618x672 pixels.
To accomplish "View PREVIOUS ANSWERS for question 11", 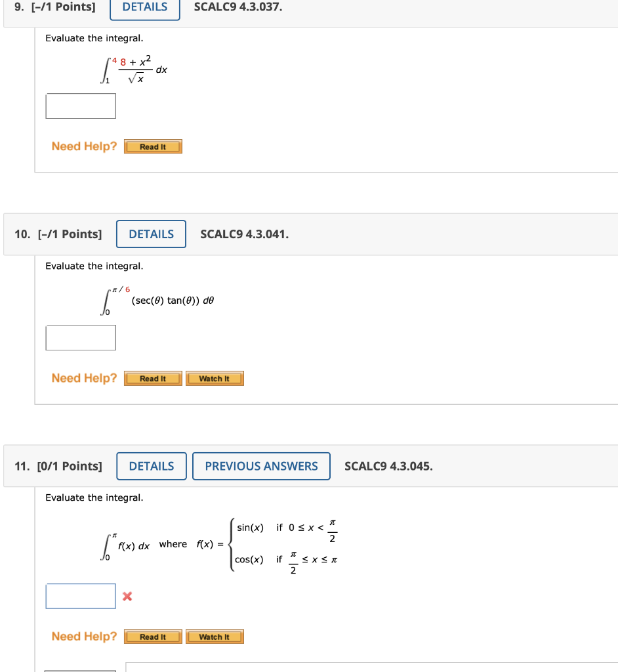I will pyautogui.click(x=261, y=466).
